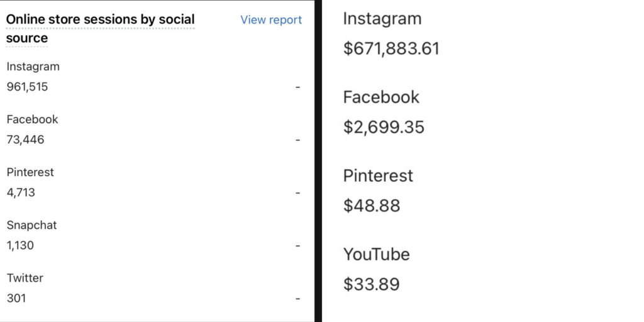Click the Instagram sales source label
Image resolution: width=644 pixels, height=322 pixels.
coord(382,19)
